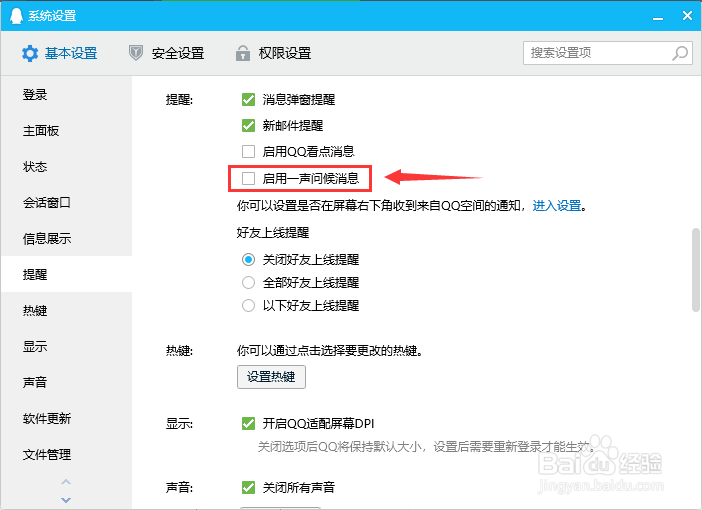Image resolution: width=702 pixels, height=510 pixels.
Task: Select 以下好友上线提醒 radio button
Action: click(x=248, y=306)
